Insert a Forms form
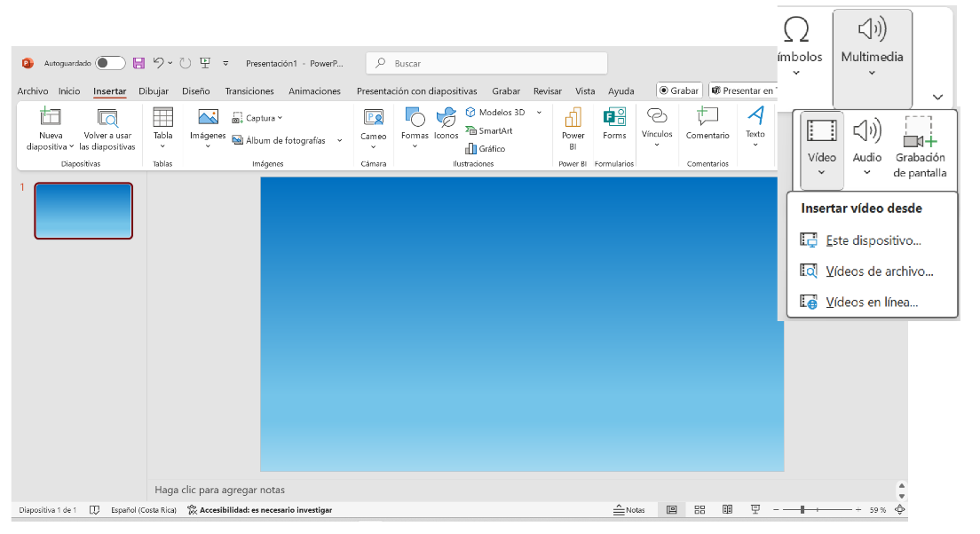 614,118
